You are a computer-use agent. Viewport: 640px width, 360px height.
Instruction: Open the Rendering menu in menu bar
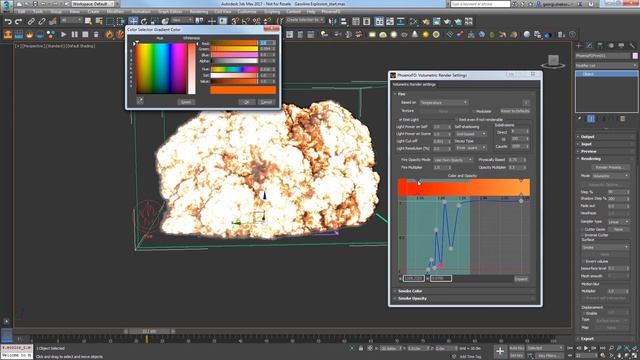pyautogui.click(x=199, y=11)
